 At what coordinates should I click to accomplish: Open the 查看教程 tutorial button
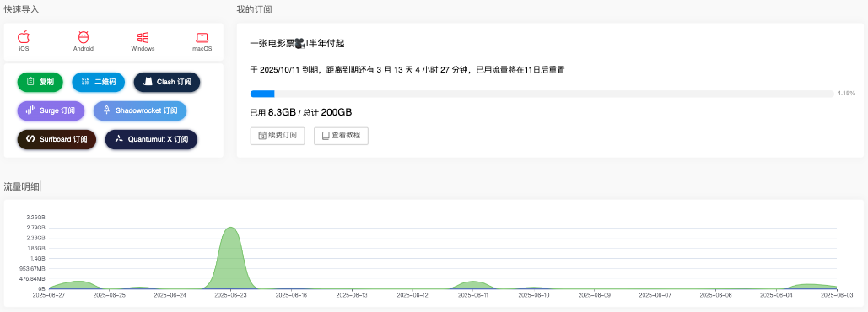341,136
